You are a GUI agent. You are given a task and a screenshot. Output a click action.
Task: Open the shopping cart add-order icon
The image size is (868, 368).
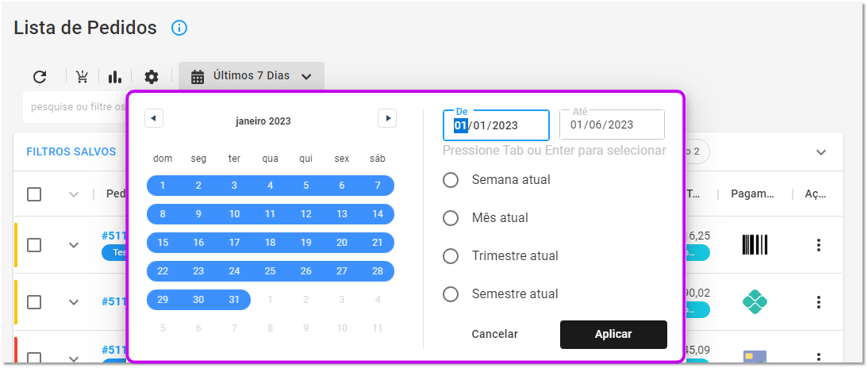click(x=83, y=77)
